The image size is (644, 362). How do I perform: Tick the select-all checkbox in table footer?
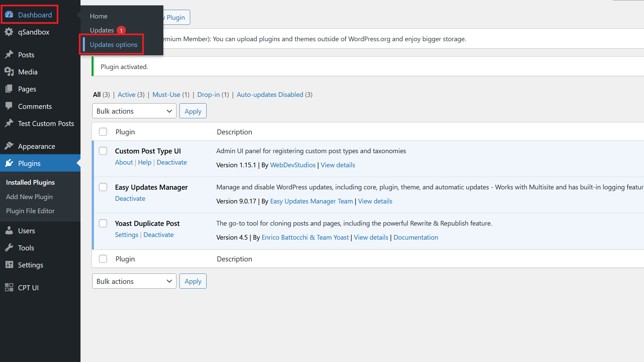coord(103,259)
